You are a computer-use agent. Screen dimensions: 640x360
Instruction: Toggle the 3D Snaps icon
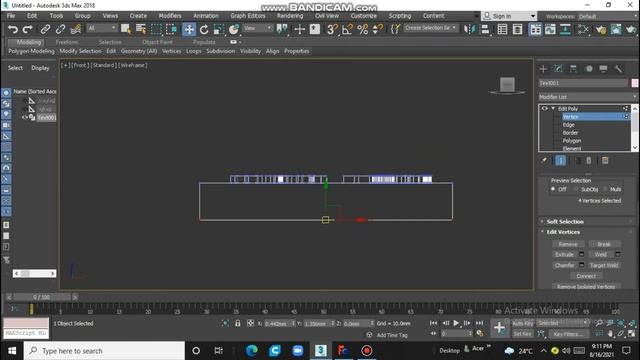click(x=332, y=29)
